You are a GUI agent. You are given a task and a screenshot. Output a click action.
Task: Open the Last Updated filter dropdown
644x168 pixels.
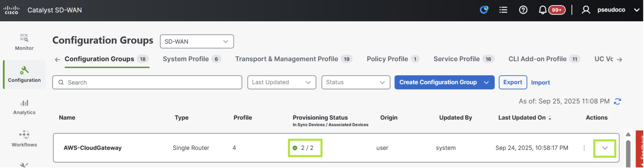(x=282, y=82)
